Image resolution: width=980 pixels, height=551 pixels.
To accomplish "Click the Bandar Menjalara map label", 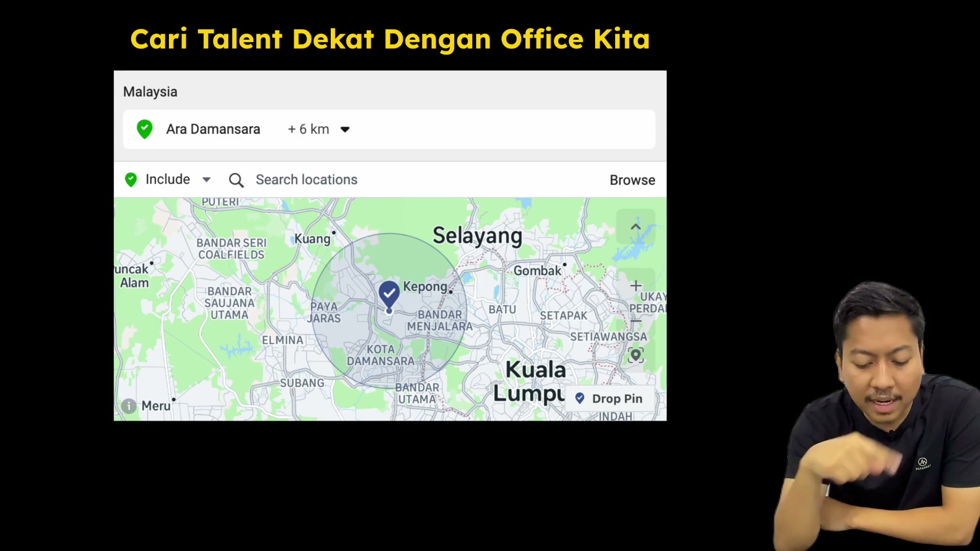I will tap(439, 320).
